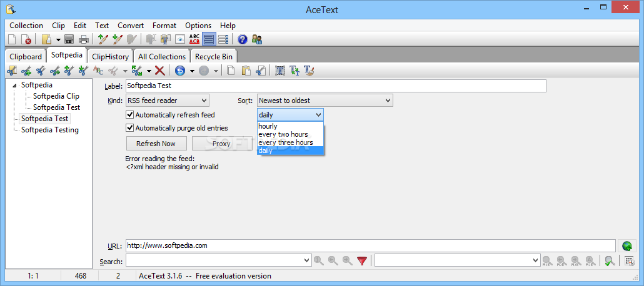The image size is (644, 286).
Task: Click the search history clock icon
Action: click(629, 260)
